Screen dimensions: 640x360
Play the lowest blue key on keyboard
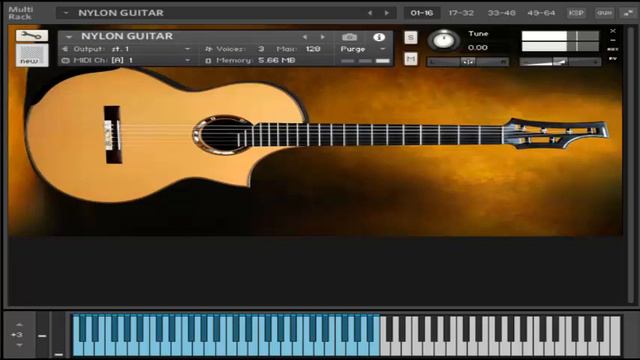pyautogui.click(x=76, y=348)
